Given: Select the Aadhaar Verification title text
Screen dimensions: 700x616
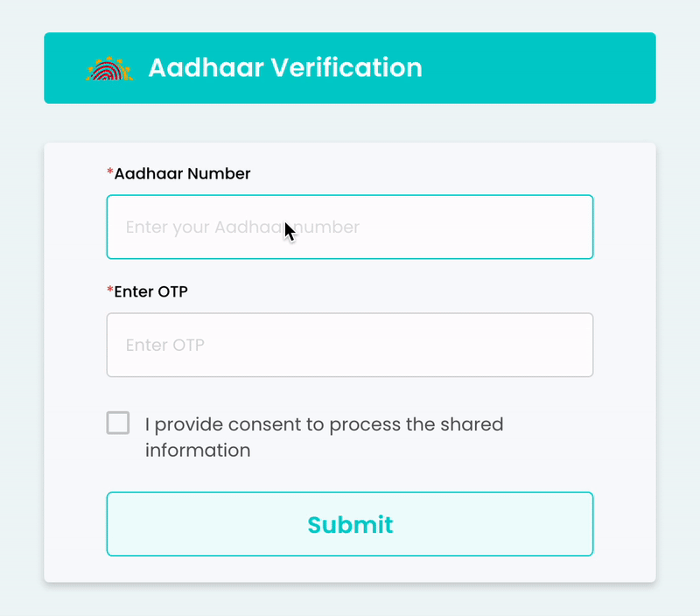Looking at the screenshot, I should coord(285,67).
